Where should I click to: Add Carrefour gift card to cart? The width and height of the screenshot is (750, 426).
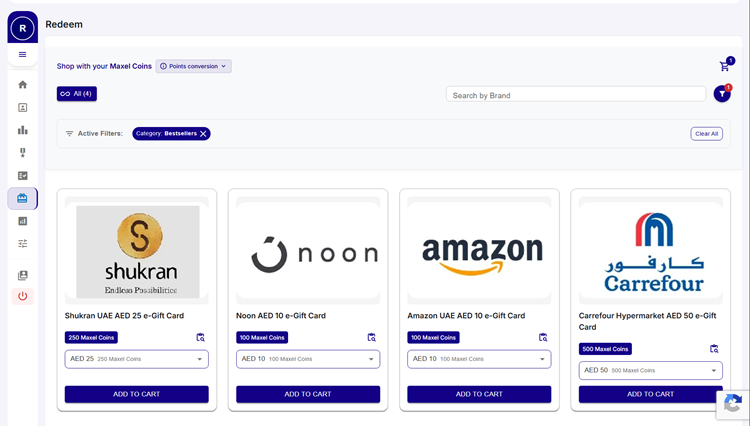[651, 394]
